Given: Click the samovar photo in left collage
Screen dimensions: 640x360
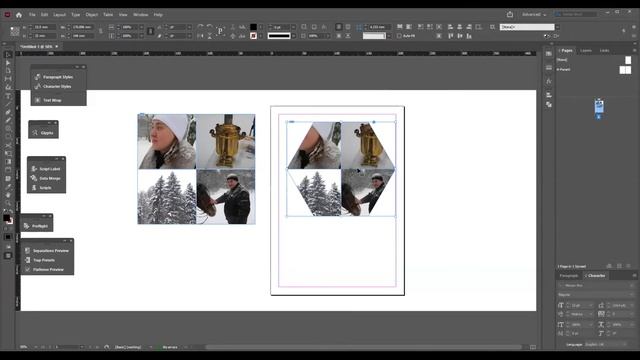Looking at the screenshot, I should pyautogui.click(x=226, y=141).
